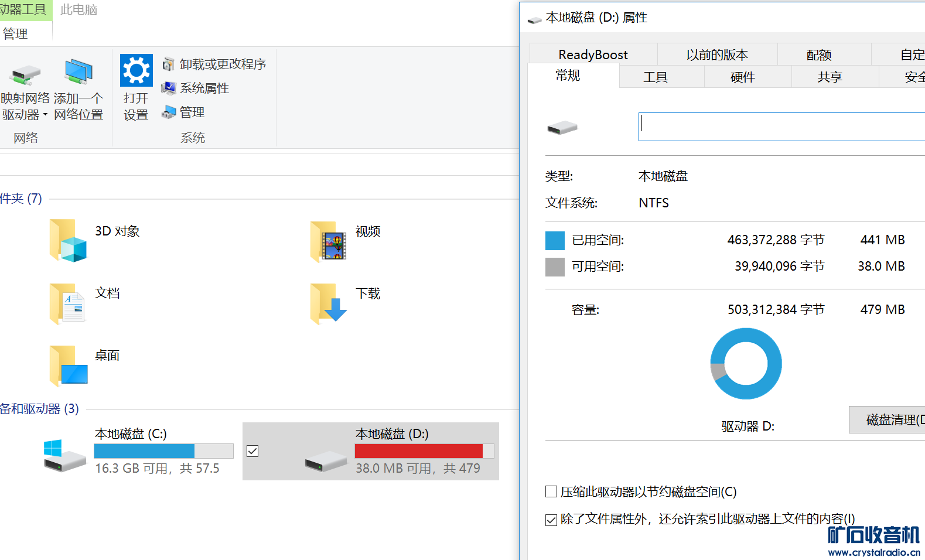
Task: Toggle the Local Disk (D:) selection checkbox
Action: point(252,451)
